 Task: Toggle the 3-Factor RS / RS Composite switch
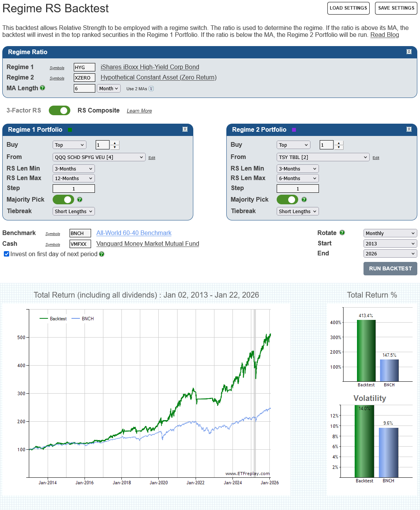coord(60,111)
